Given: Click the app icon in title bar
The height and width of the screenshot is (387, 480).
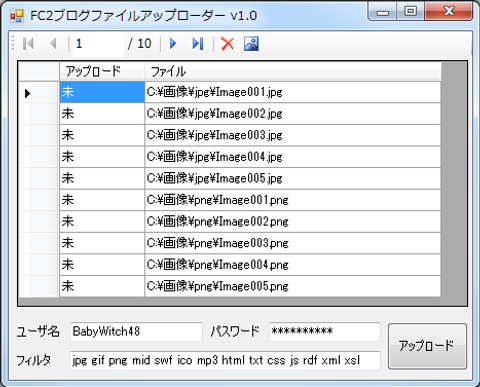Looking at the screenshot, I should [x=17, y=16].
